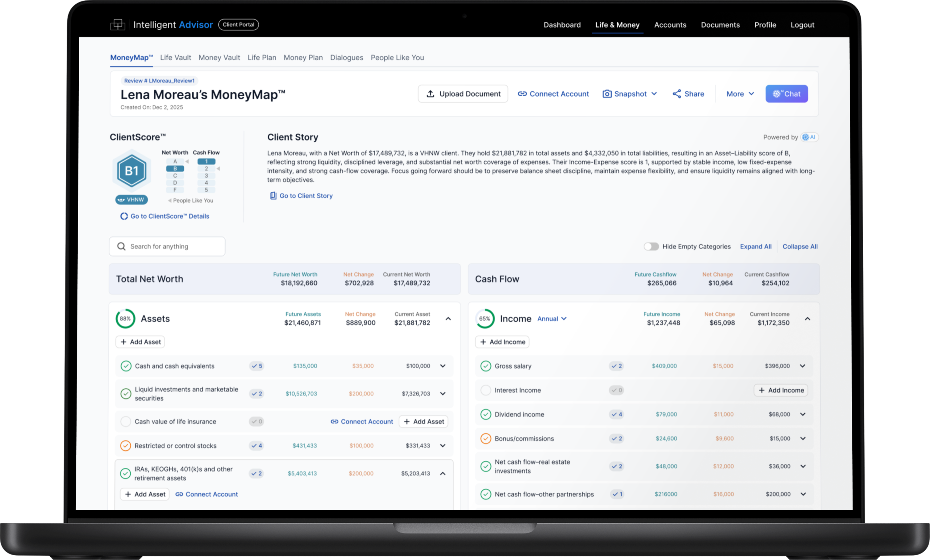Toggle the Hide Empty Categories switch
The image size is (930, 560).
pos(651,247)
